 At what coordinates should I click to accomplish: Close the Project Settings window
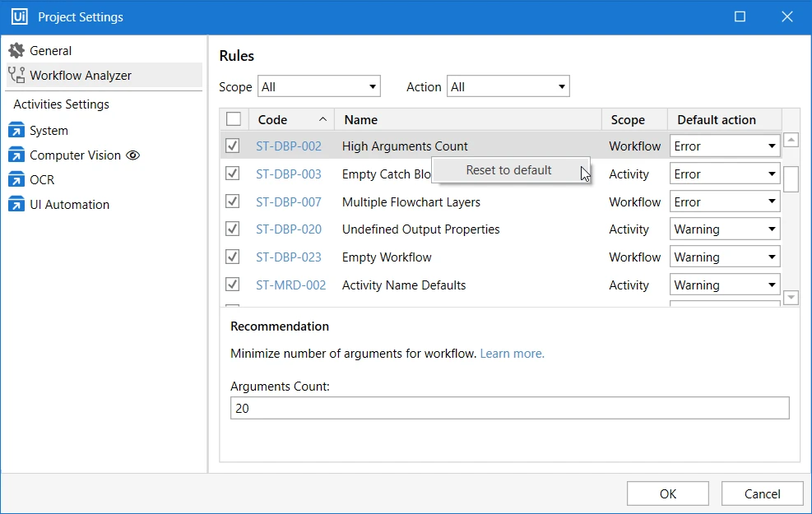[787, 16]
